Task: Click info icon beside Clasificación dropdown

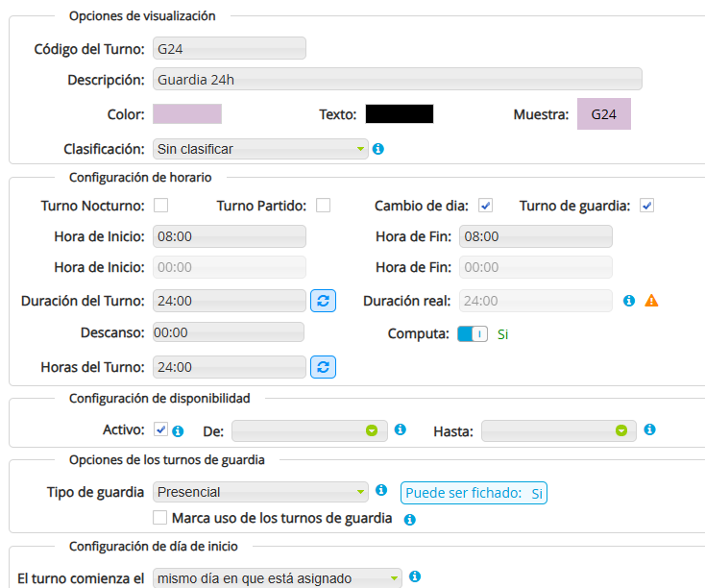Action: 378,149
